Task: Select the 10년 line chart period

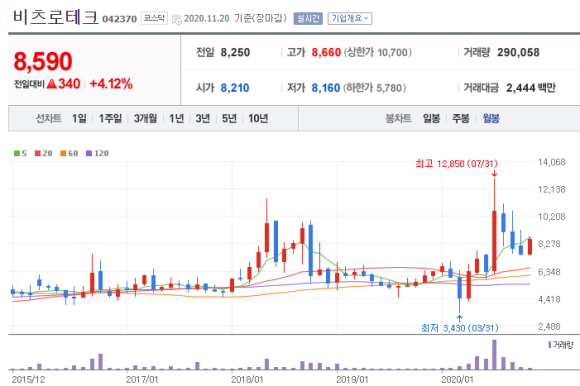Action: 258,119
